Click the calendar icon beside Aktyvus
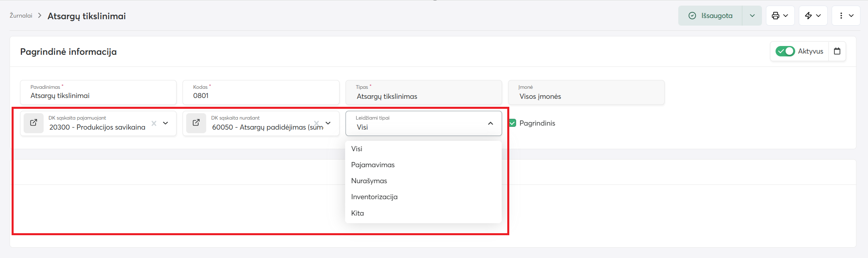The image size is (868, 258). tap(837, 51)
